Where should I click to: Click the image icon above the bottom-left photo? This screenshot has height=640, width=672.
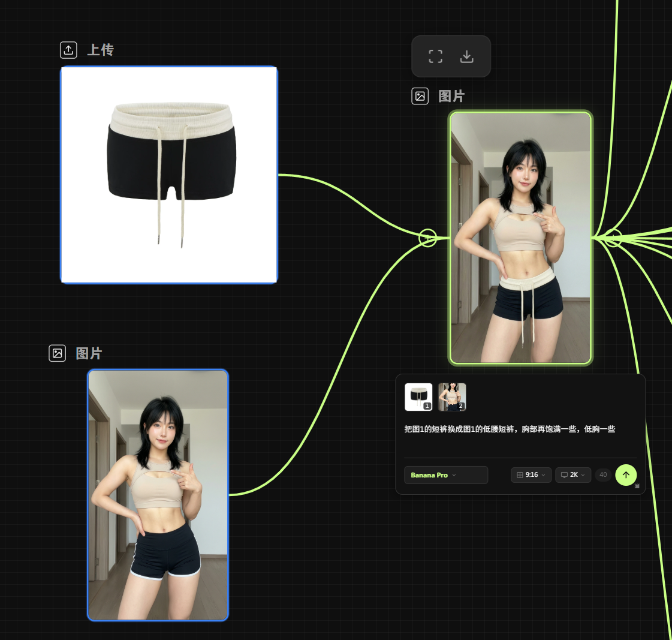point(57,353)
